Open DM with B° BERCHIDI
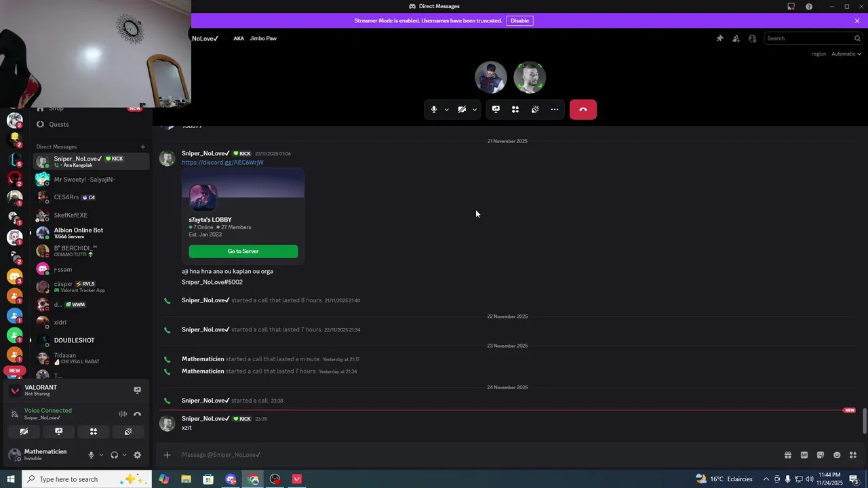This screenshot has height=488, width=868. click(91, 251)
